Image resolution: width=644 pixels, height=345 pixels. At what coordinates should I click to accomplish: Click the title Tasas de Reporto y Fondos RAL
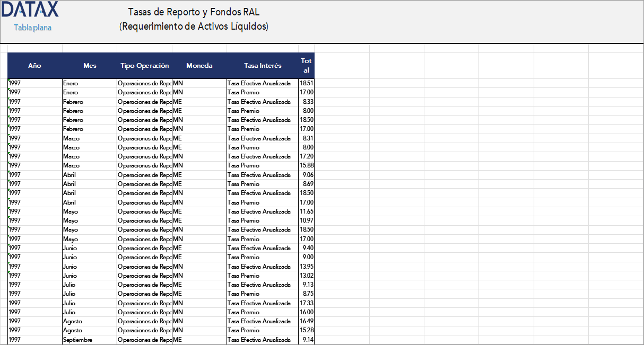pyautogui.click(x=194, y=12)
